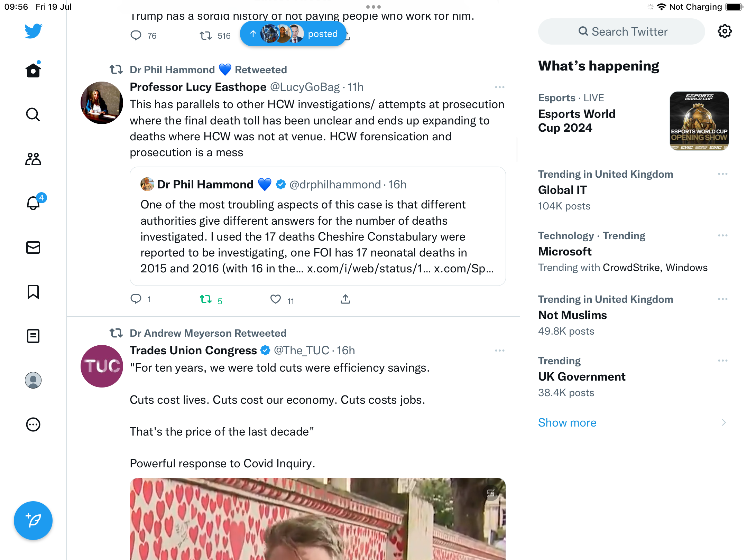Open the Communities icon
Viewport: 747px width, 560px height.
click(x=33, y=159)
